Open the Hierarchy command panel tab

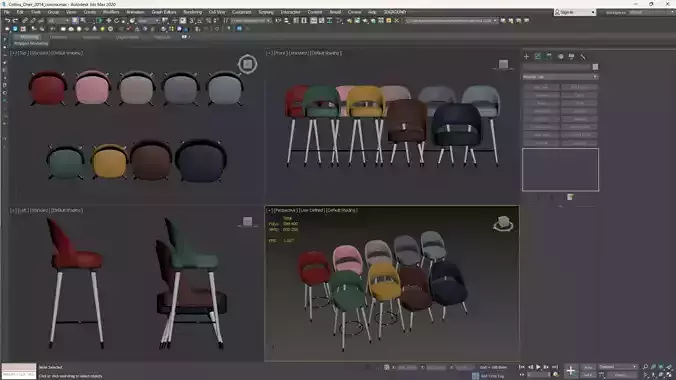[x=549, y=56]
